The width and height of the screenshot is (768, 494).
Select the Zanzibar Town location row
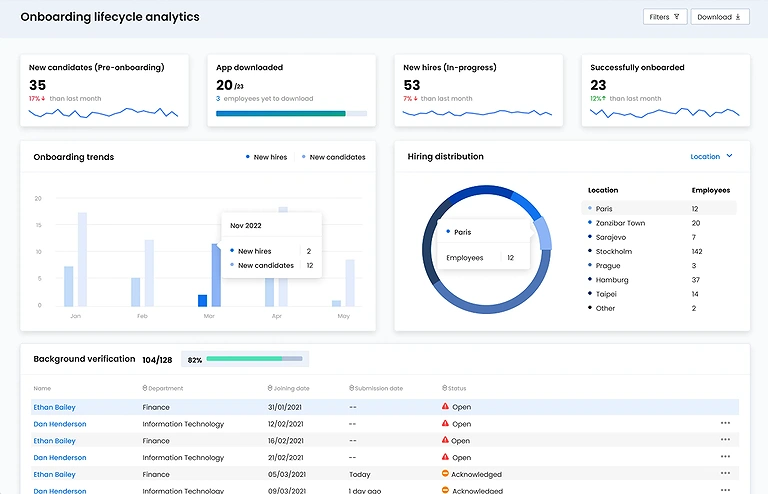coord(659,223)
